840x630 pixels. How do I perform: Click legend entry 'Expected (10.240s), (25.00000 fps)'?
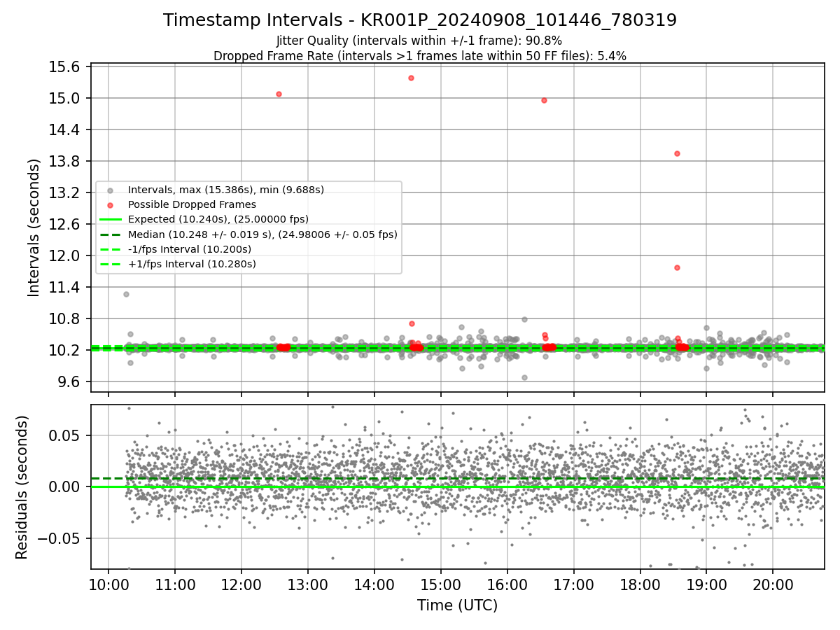point(218,219)
